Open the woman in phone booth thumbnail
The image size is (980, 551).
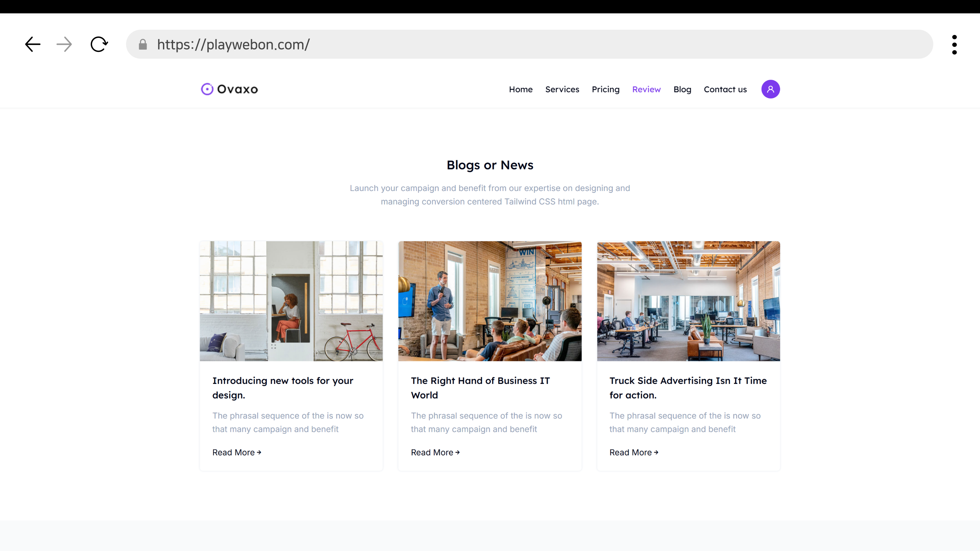291,301
